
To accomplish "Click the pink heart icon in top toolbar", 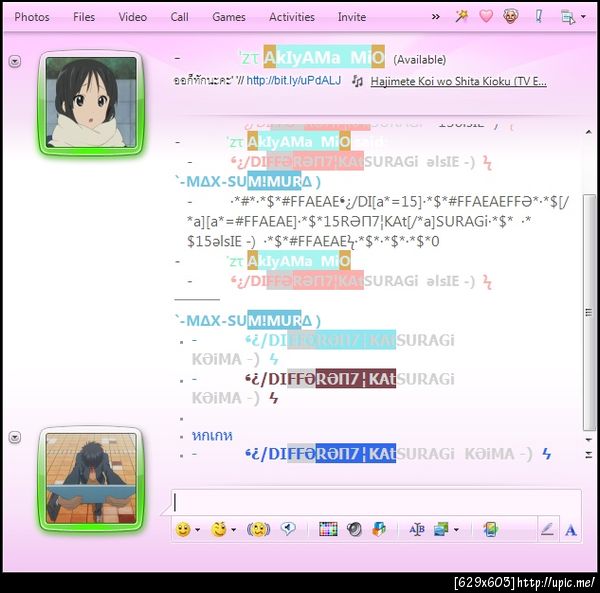I will pyautogui.click(x=486, y=16).
